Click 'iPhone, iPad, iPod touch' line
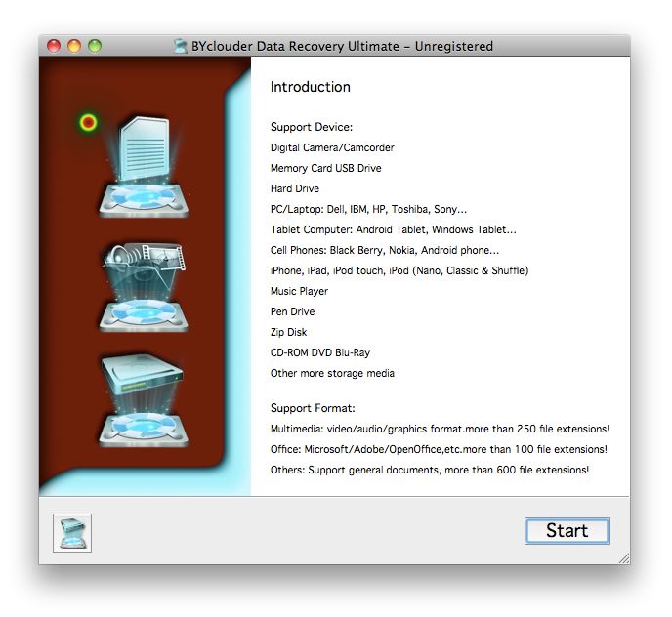Screen dimensions: 672x617 pyautogui.click(x=399, y=270)
